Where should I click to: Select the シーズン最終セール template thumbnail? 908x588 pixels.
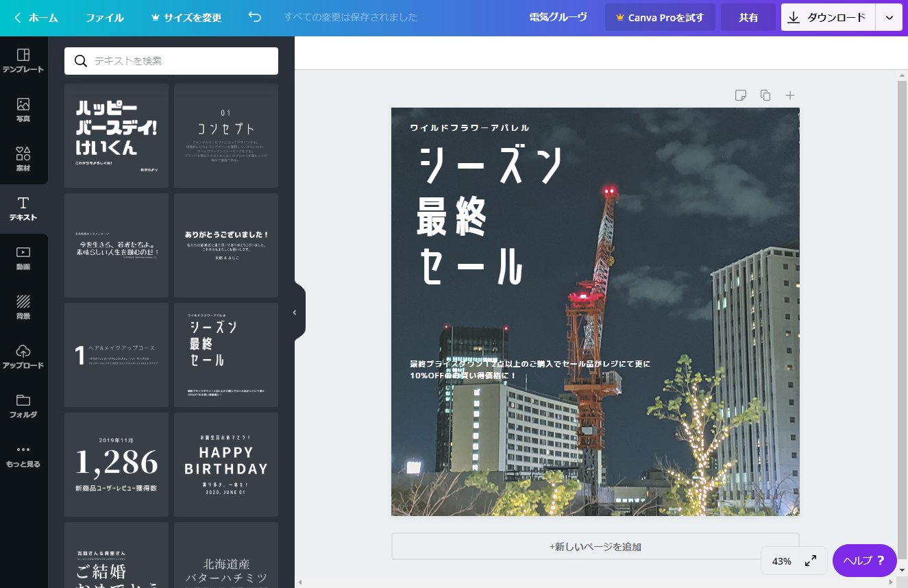pos(226,355)
